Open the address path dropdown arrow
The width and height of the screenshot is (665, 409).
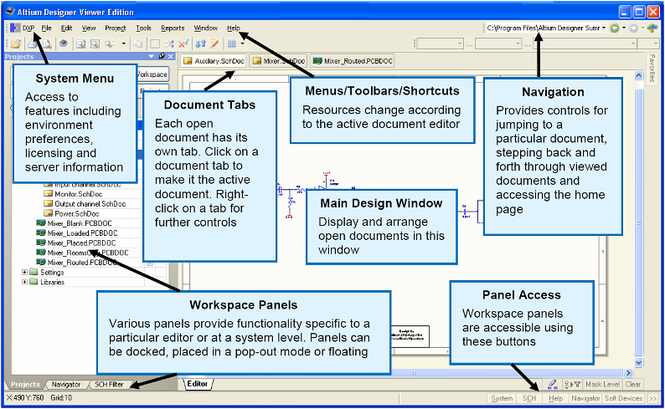tap(604, 28)
